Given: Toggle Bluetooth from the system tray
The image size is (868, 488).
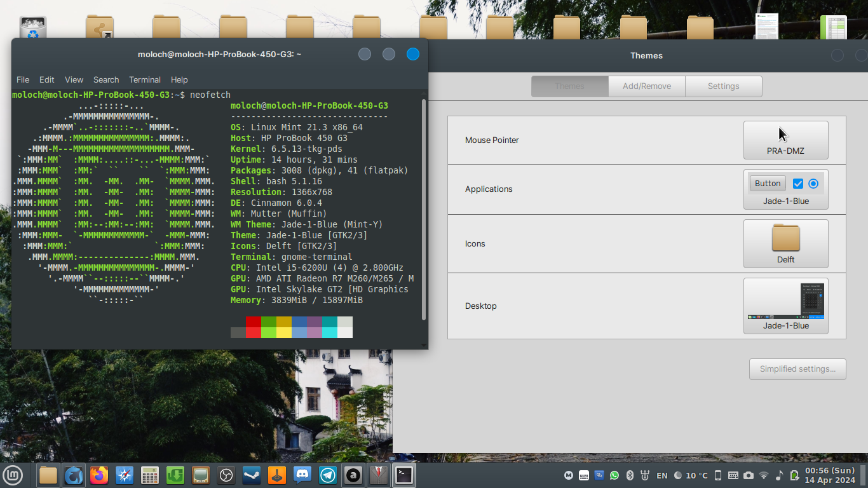Looking at the screenshot, I should (630, 475).
